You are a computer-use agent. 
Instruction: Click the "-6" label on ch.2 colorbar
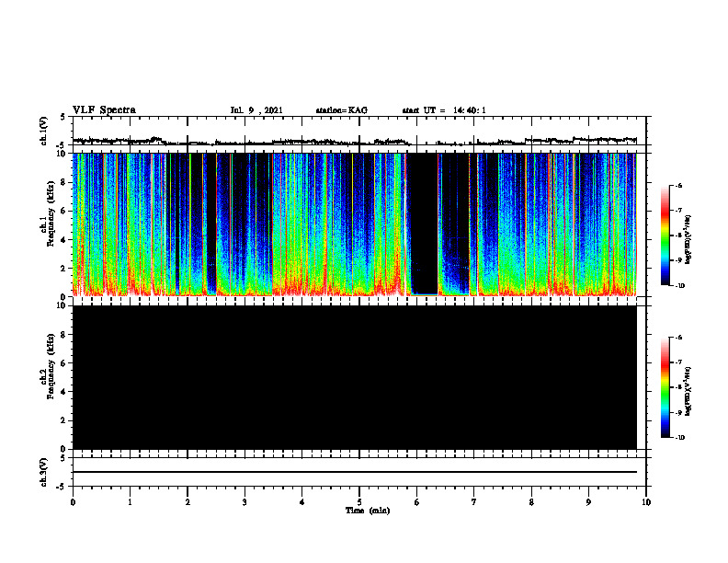click(678, 338)
